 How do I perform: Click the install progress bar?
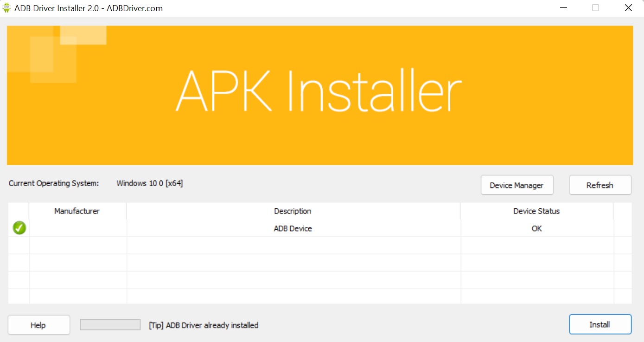click(x=110, y=324)
